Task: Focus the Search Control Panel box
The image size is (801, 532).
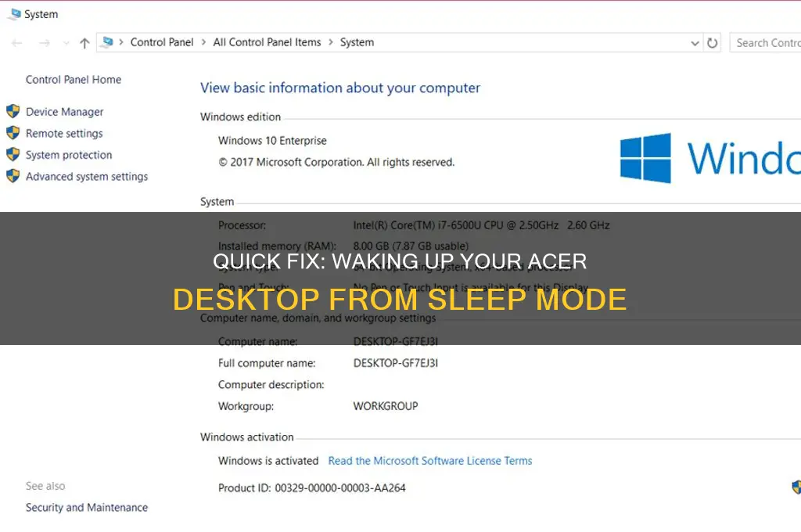Action: [765, 43]
